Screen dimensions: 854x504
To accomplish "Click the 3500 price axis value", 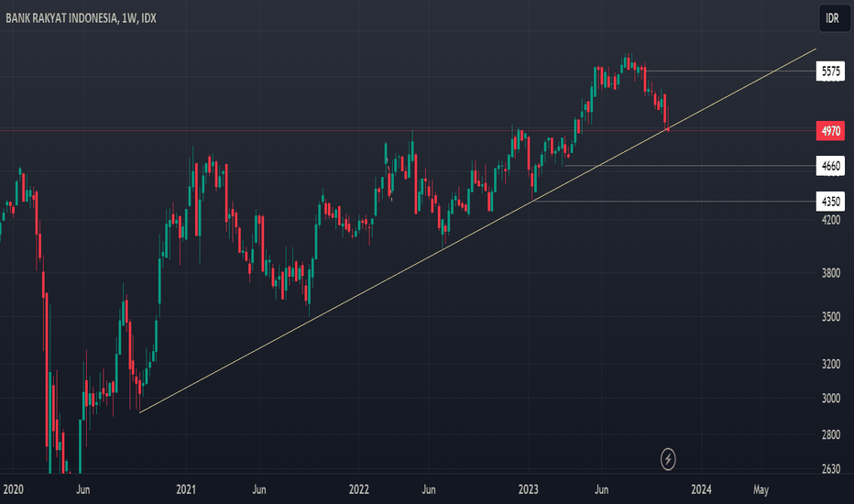I will 830,316.
